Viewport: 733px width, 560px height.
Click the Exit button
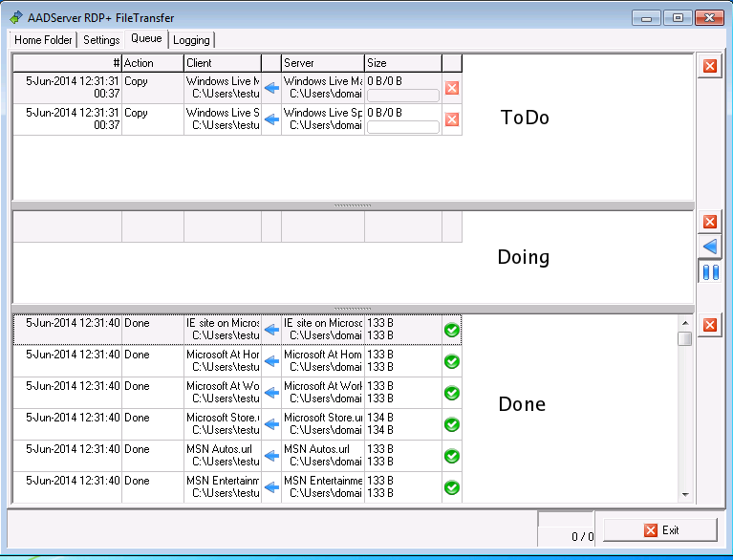coord(660,530)
